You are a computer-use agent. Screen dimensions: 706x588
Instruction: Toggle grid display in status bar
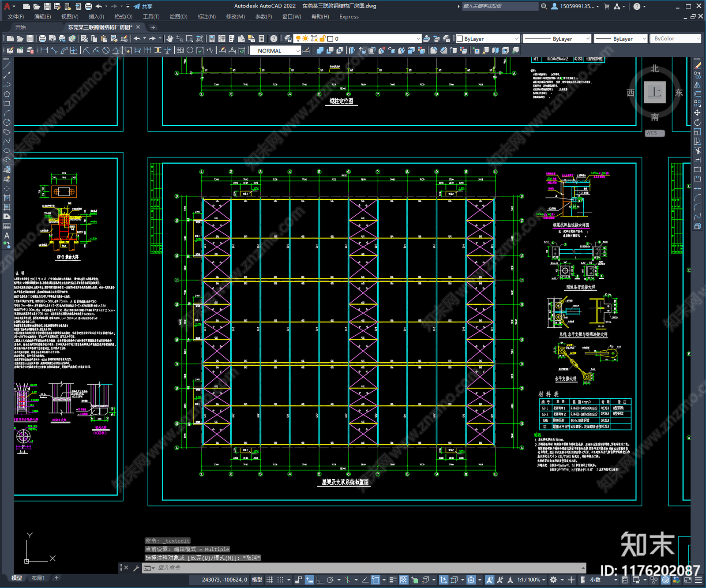point(270,580)
